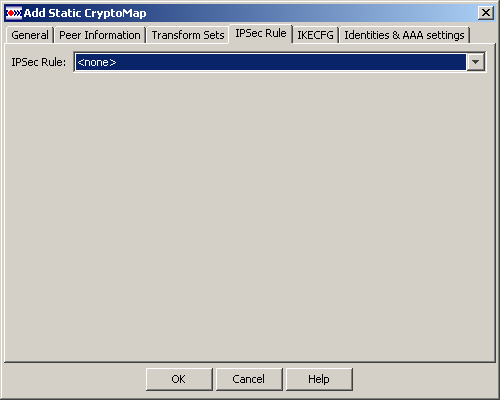Cancel the static crypto map creation

click(249, 379)
